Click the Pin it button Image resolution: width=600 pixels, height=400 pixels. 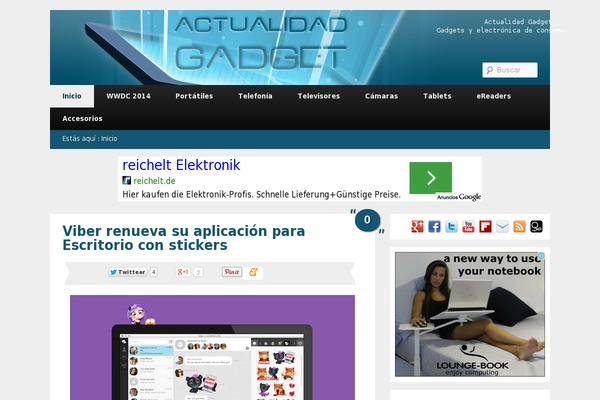[x=232, y=272]
